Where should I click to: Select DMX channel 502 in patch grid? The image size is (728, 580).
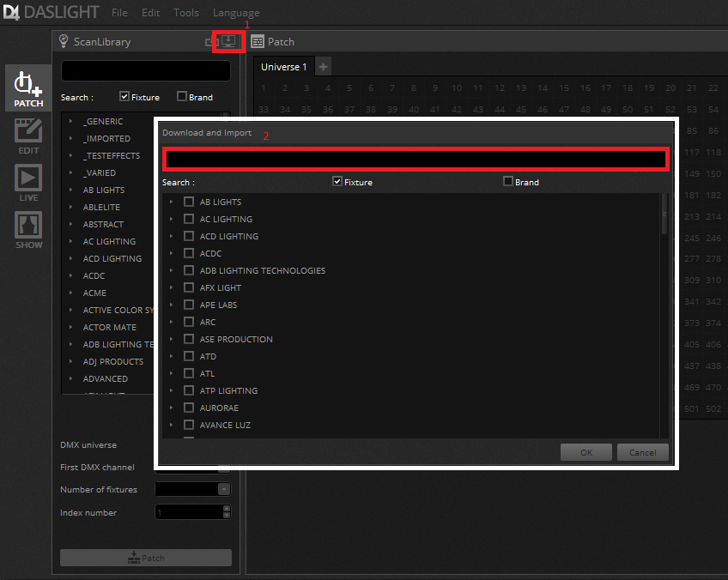point(713,408)
